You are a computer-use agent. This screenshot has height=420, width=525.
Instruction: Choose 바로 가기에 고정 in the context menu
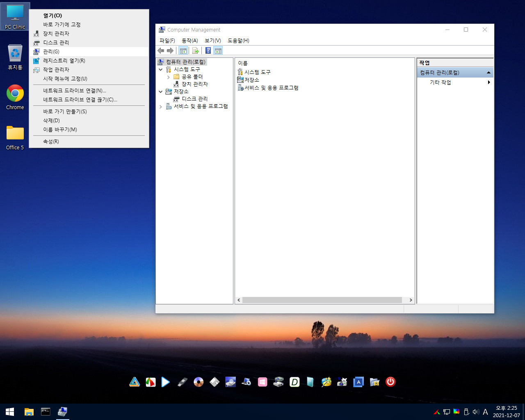coord(89,25)
